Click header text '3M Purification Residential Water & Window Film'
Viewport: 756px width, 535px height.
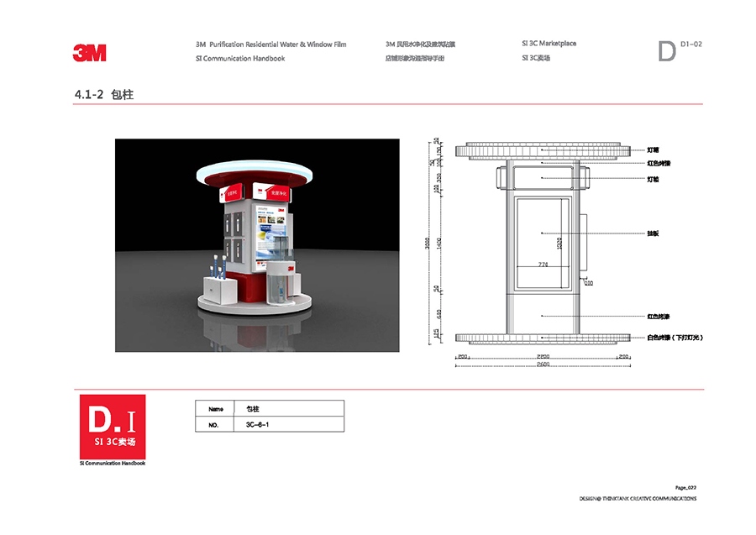271,45
